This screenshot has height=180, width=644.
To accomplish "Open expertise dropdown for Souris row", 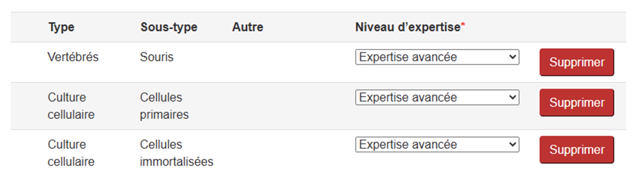I will (x=437, y=57).
